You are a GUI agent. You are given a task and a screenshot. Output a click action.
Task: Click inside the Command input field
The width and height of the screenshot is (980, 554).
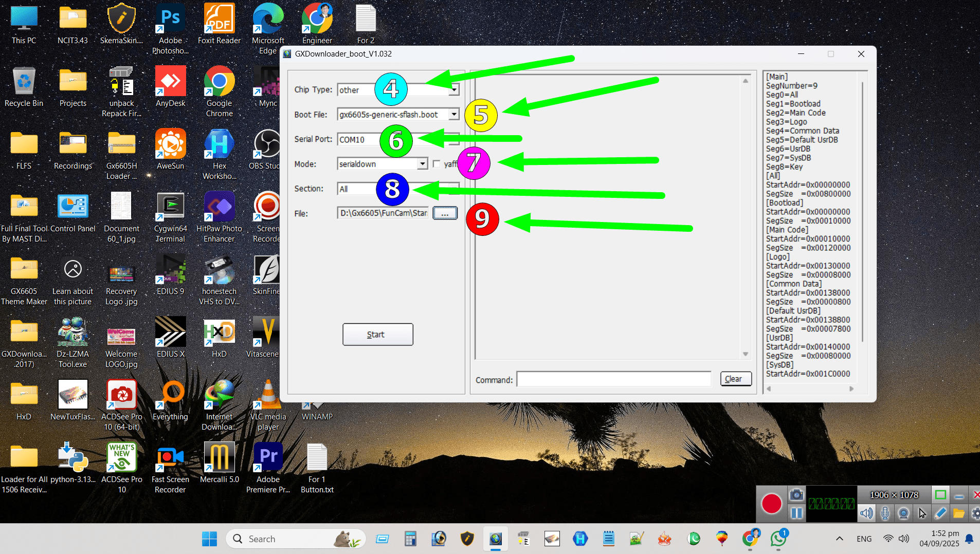pyautogui.click(x=613, y=379)
